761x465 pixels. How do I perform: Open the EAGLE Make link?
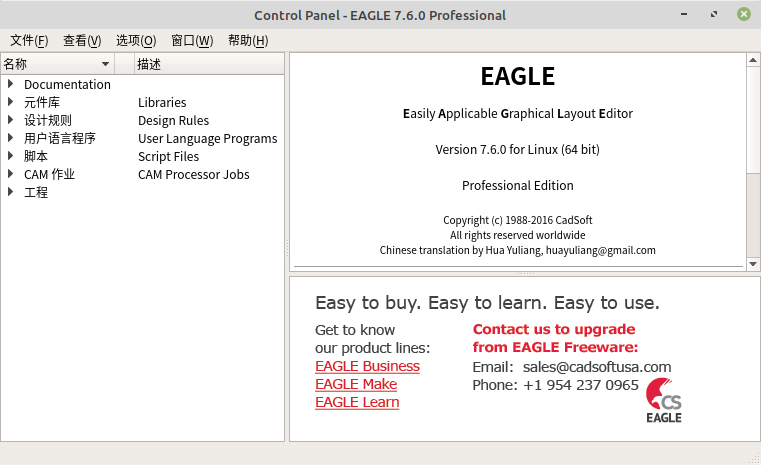[x=356, y=384]
